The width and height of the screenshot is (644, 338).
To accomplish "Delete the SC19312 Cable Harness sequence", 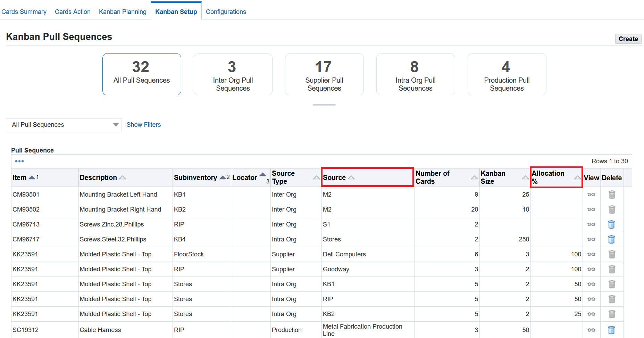I will [x=611, y=330].
